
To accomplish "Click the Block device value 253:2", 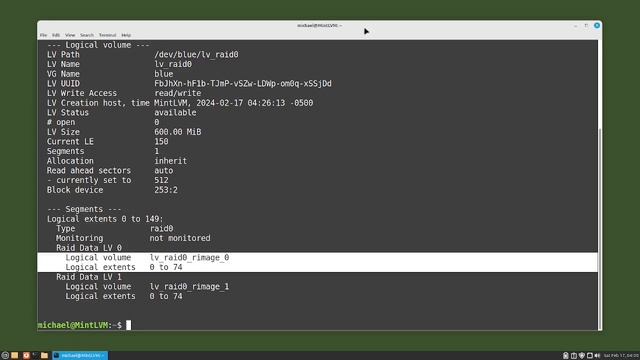I will pyautogui.click(x=166, y=190).
